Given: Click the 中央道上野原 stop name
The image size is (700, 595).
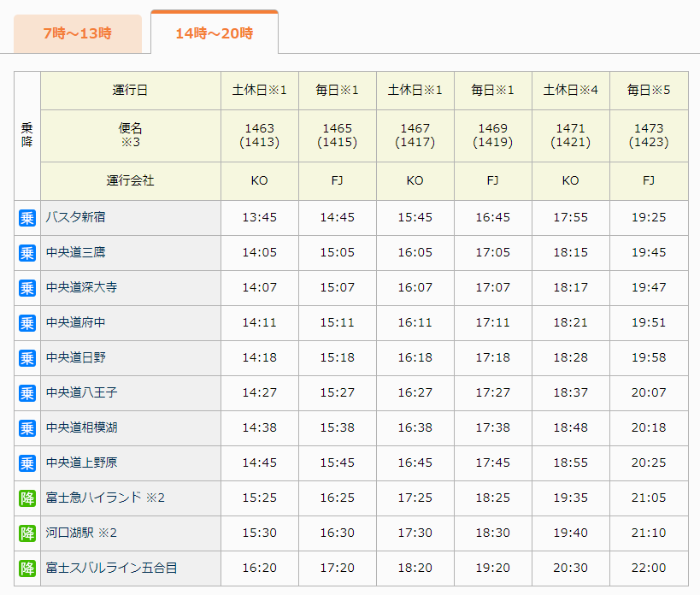Looking at the screenshot, I should point(82,462).
